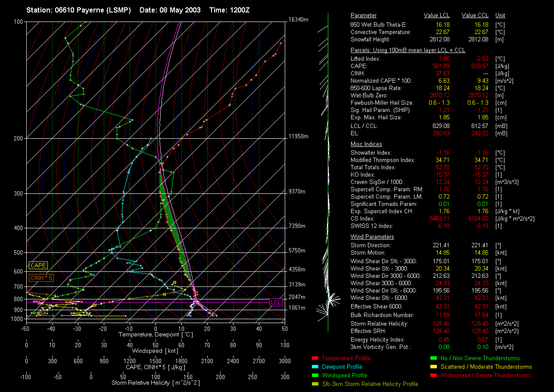554x392 pixels.
Task: Click the green Windspeed Profile legend swatch
Action: 314,376
